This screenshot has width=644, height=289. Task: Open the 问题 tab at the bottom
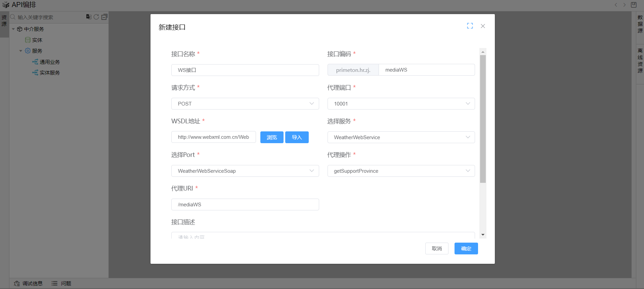[x=61, y=283]
